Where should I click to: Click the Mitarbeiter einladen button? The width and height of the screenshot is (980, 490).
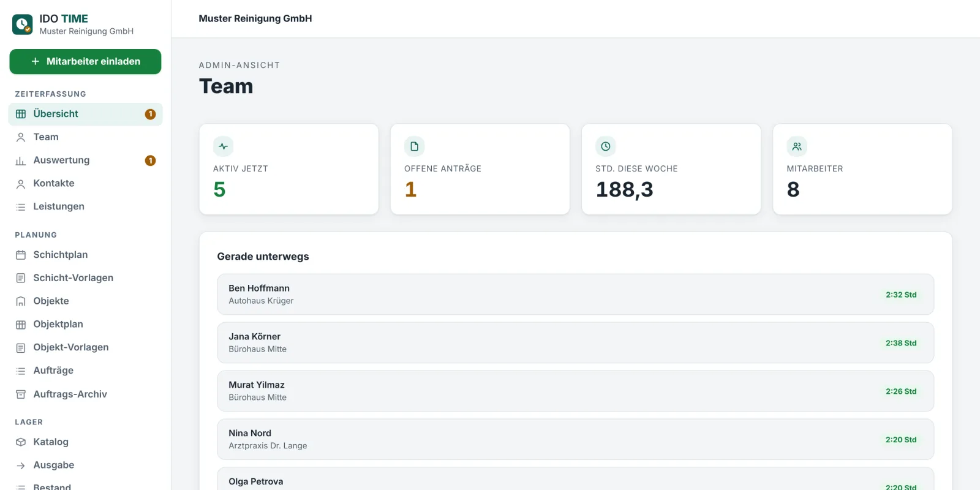(x=85, y=61)
